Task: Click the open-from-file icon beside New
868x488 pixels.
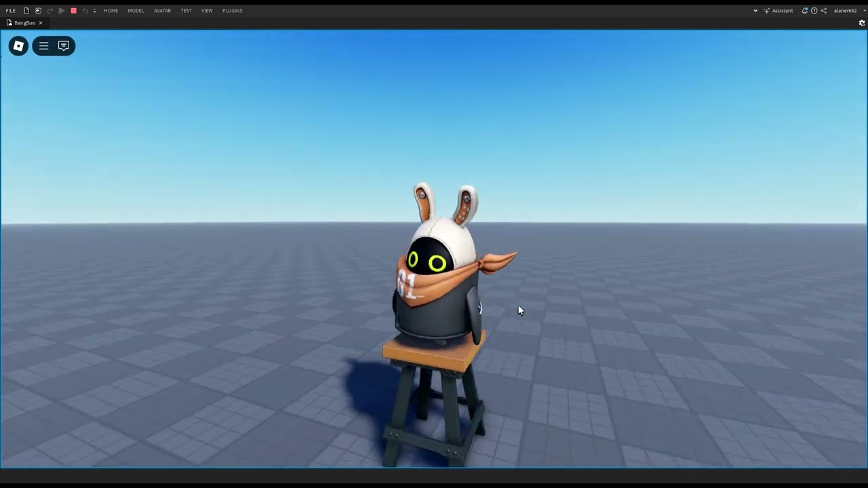Action: (x=38, y=11)
